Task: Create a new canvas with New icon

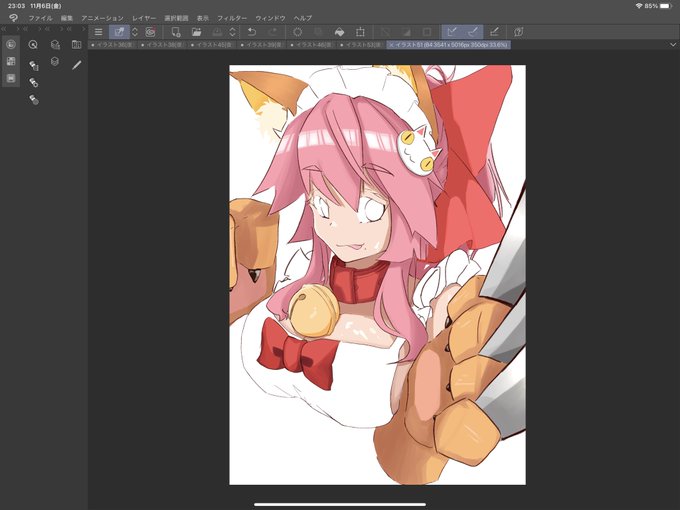Action: coord(176,32)
